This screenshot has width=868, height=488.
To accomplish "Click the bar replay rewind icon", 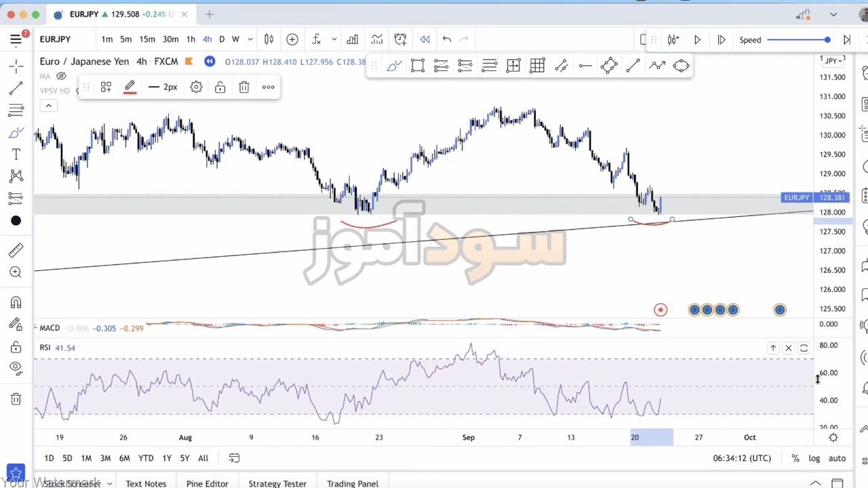I will tap(425, 39).
